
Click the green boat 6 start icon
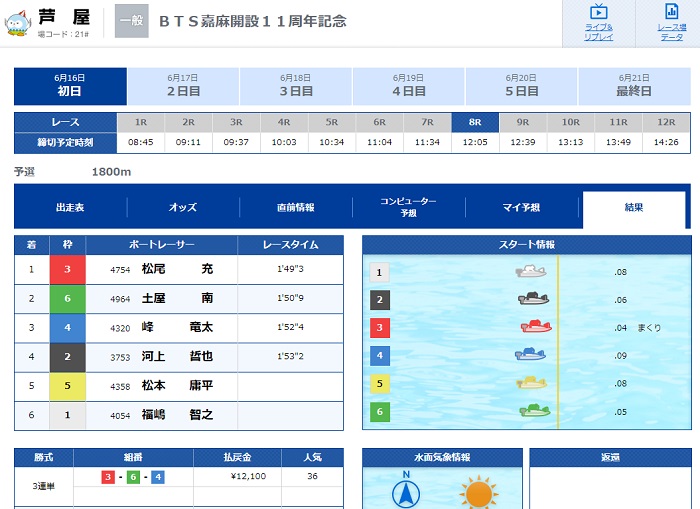(x=535, y=410)
